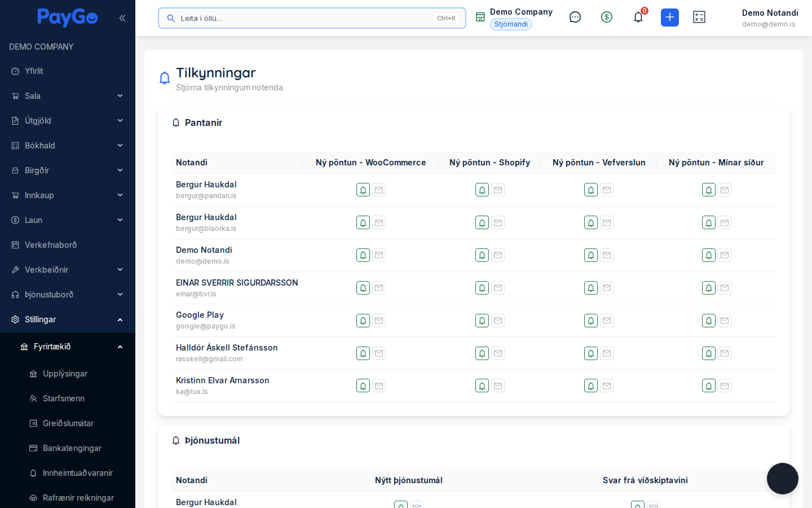The width and height of the screenshot is (812, 508).
Task: Click the blue plus create button
Action: 670,17
